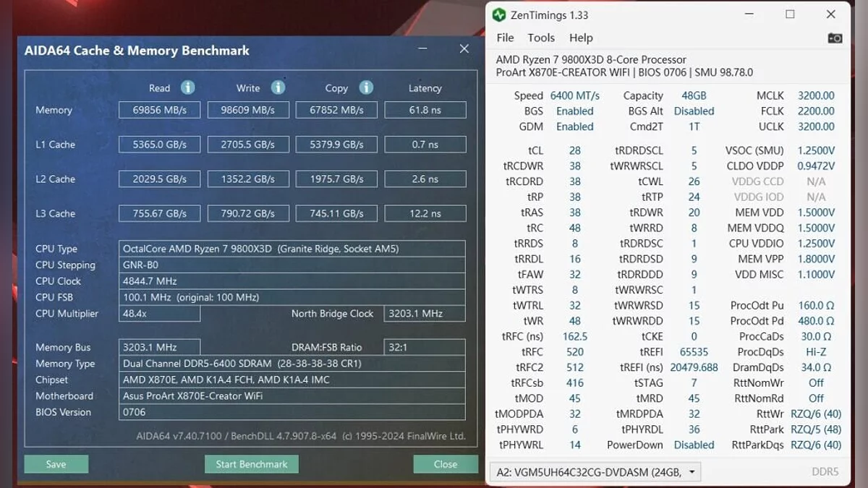Viewport: 868px width, 488px height.
Task: Click the Start Benchmark button
Action: [252, 464]
